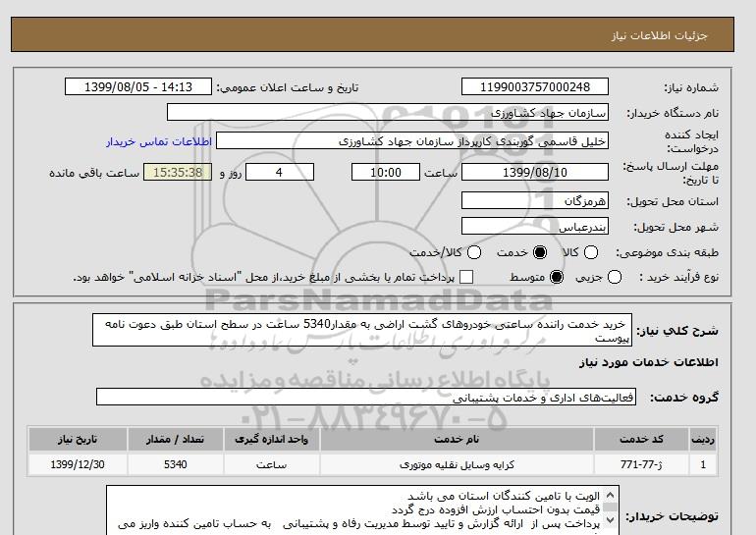Click the کد خدمت column header
The image size is (756, 535).
641,439
